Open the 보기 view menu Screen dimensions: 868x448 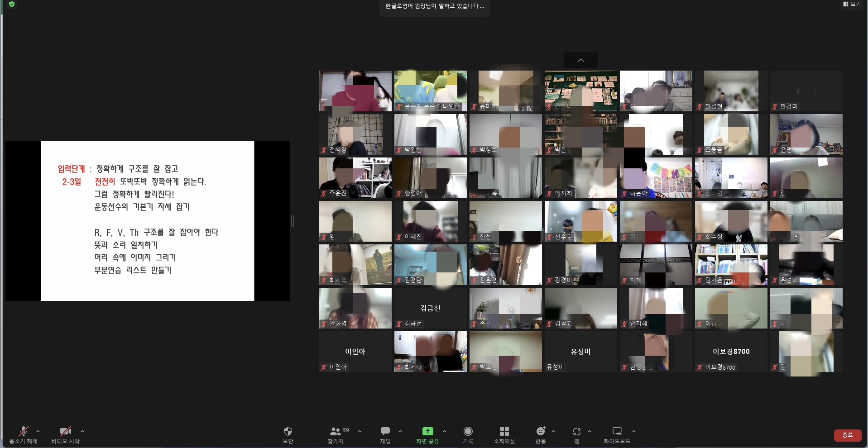(852, 4)
